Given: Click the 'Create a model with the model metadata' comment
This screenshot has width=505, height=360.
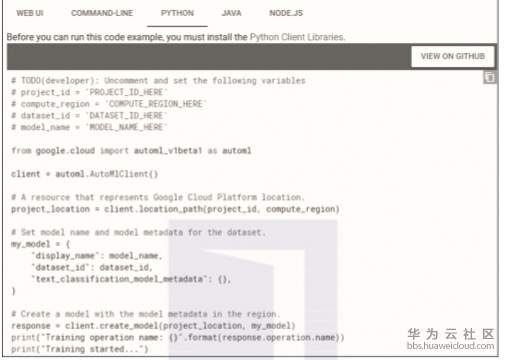Looking at the screenshot, I should pos(146,314).
